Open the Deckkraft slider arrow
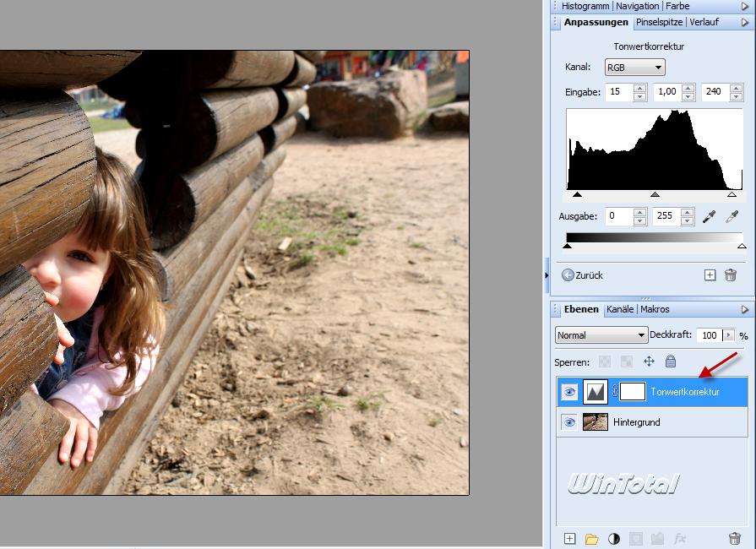 tap(728, 335)
